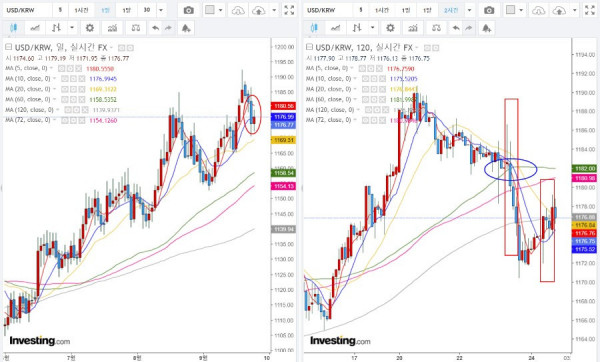
Task: Load chart layout from cloud in right chart
Action: pos(538,10)
